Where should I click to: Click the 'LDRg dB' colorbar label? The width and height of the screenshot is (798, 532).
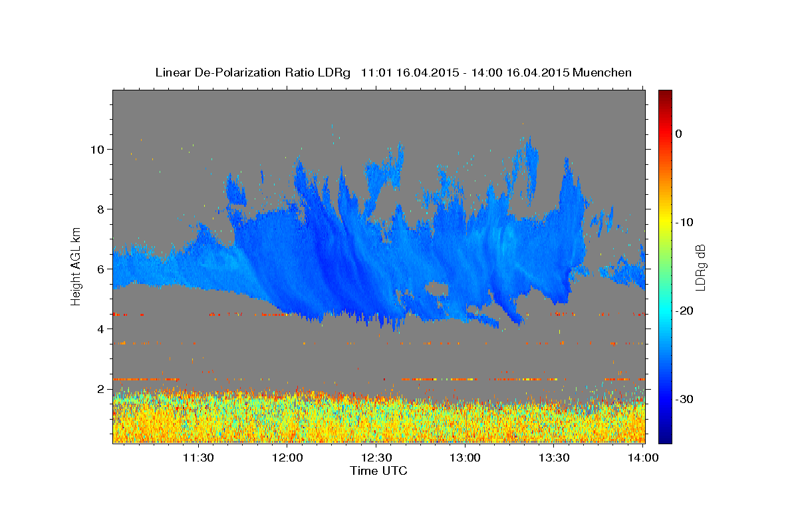click(x=700, y=267)
